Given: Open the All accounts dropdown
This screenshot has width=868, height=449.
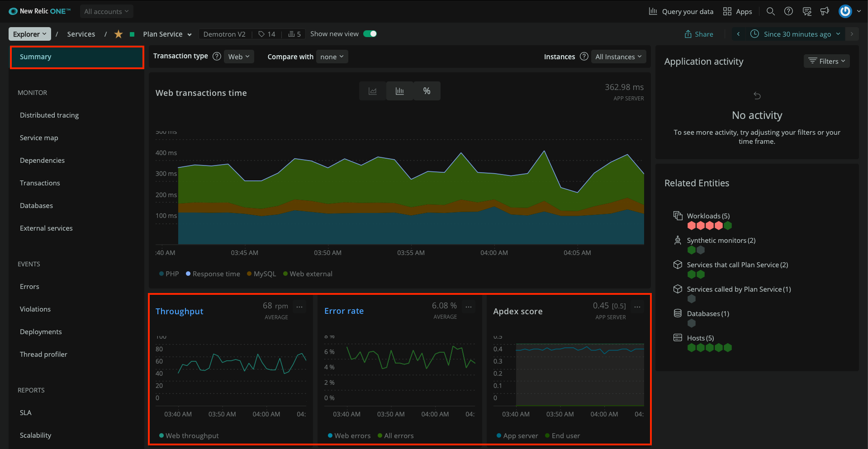Looking at the screenshot, I should tap(106, 11).
